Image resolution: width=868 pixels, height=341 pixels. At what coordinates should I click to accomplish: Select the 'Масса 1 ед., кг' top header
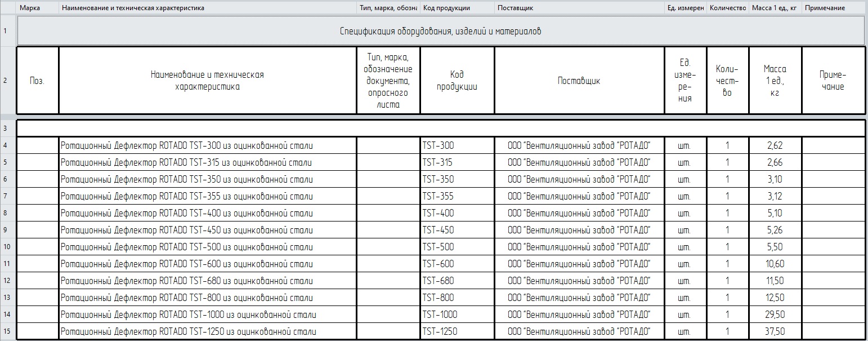(775, 8)
